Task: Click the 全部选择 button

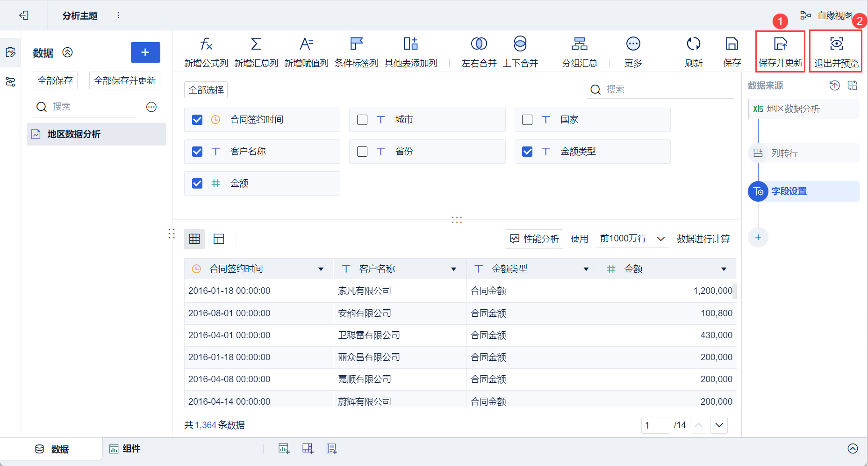Action: pyautogui.click(x=206, y=90)
